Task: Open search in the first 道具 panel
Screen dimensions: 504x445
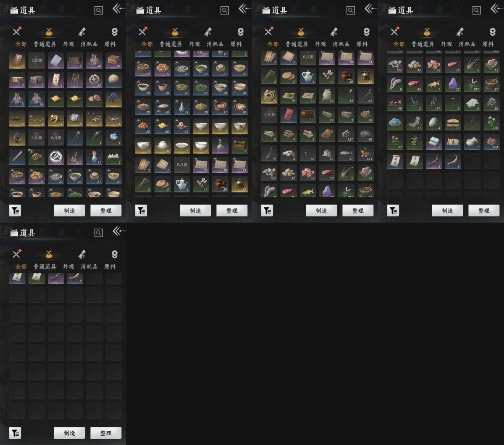Action: [99, 11]
